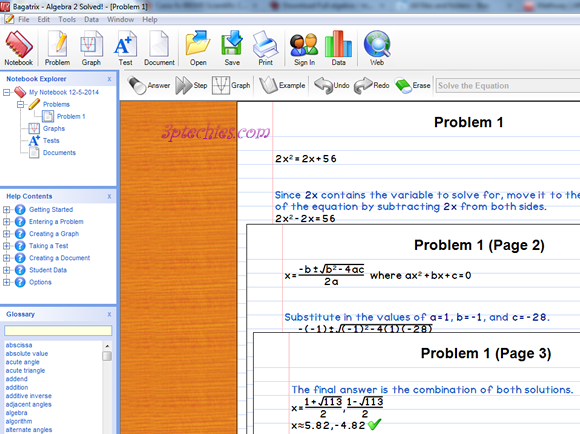Viewport: 580px width, 434px height.
Task: Click the Glossary scrollbar thumb
Action: coord(107,356)
